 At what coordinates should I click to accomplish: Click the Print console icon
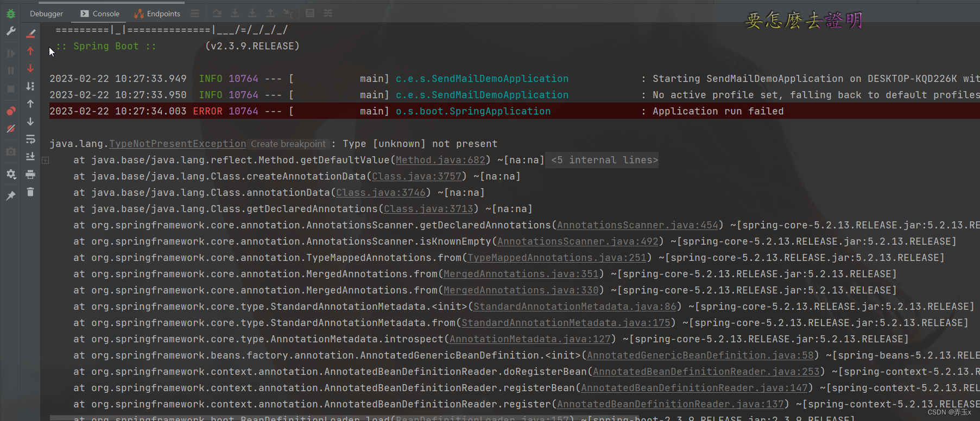[x=30, y=175]
